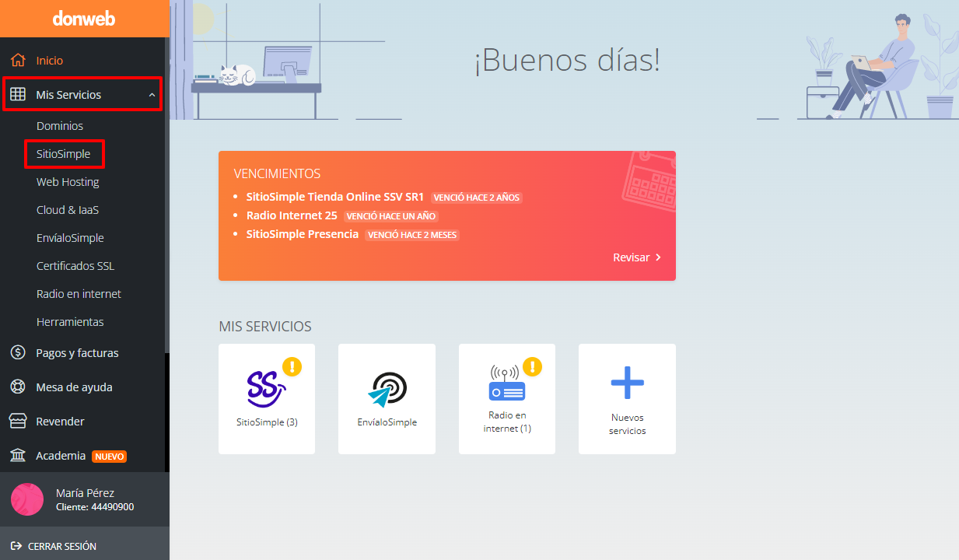Open Herramientas submenu item
This screenshot has height=560, width=959.
click(70, 321)
